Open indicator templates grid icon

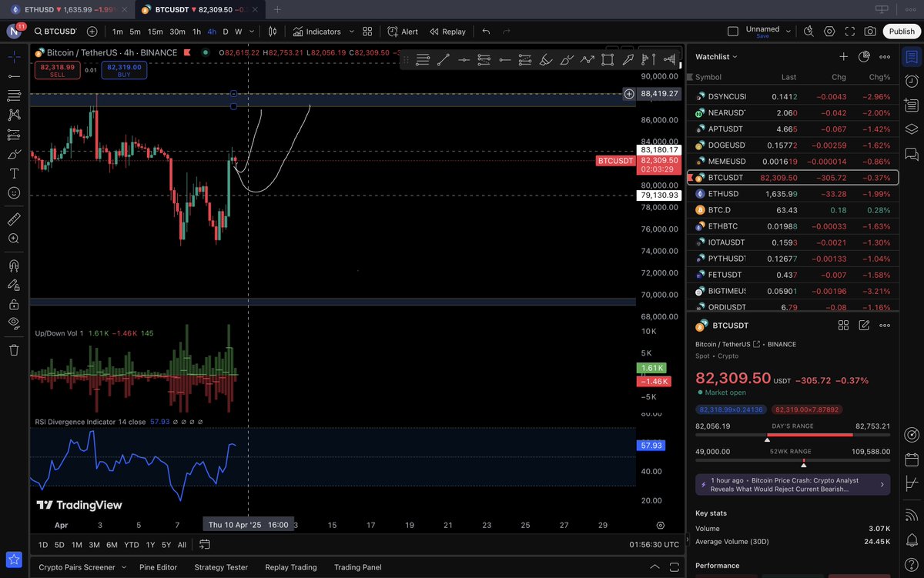tap(367, 32)
